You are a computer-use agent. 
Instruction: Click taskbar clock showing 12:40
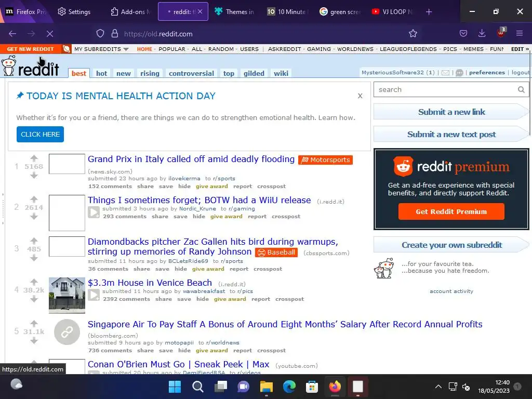[494, 387]
